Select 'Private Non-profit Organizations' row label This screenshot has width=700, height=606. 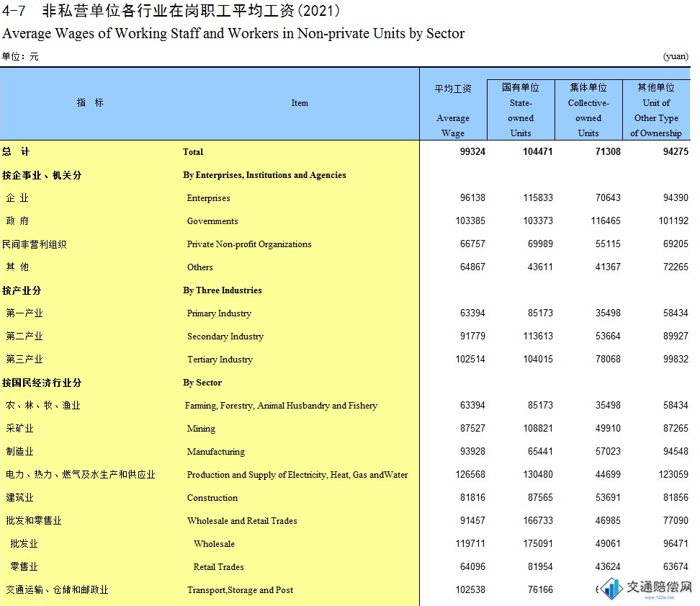[x=249, y=244]
